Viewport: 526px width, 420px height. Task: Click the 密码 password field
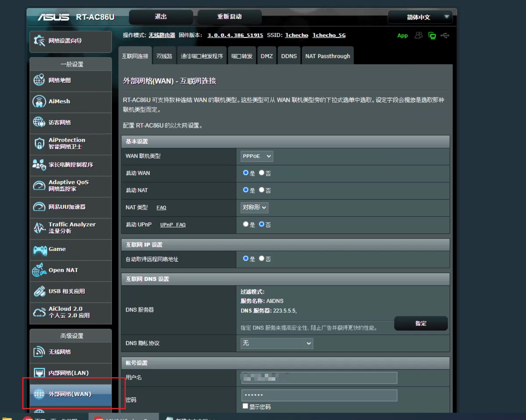tap(319, 395)
